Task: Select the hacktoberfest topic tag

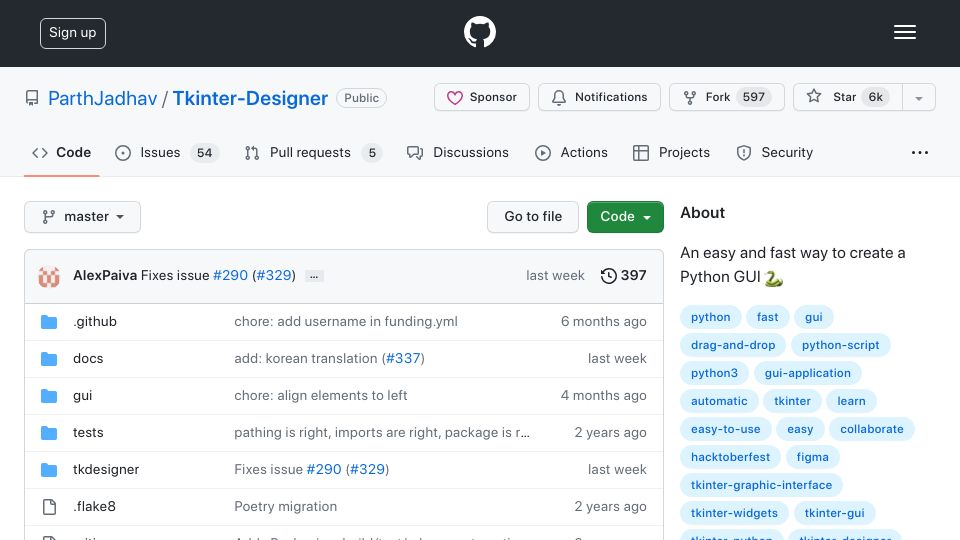Action: [730, 457]
